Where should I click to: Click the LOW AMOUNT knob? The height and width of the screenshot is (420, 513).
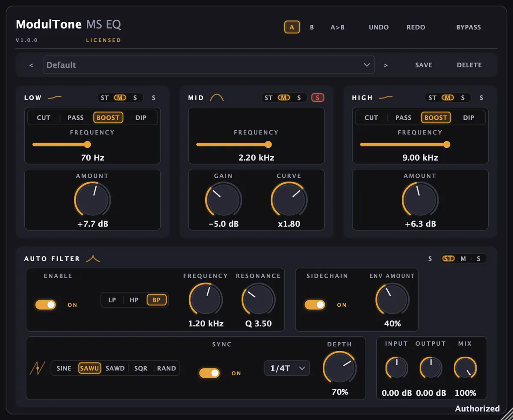coord(92,200)
